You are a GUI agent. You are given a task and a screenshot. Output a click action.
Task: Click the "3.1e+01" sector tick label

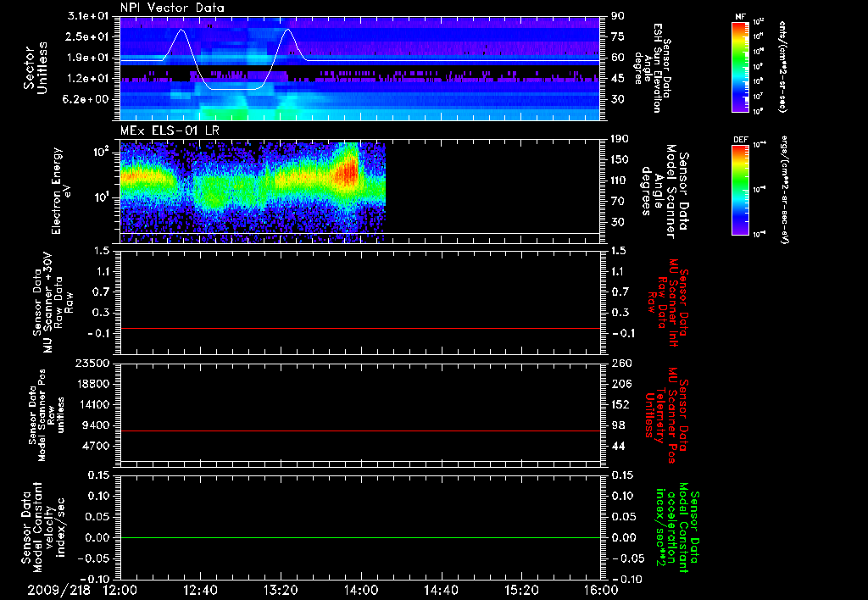88,16
